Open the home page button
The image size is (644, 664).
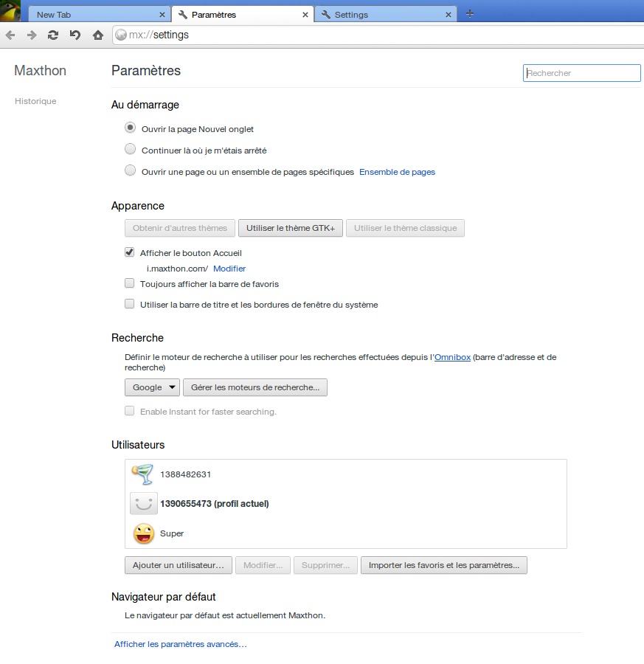tap(98, 35)
